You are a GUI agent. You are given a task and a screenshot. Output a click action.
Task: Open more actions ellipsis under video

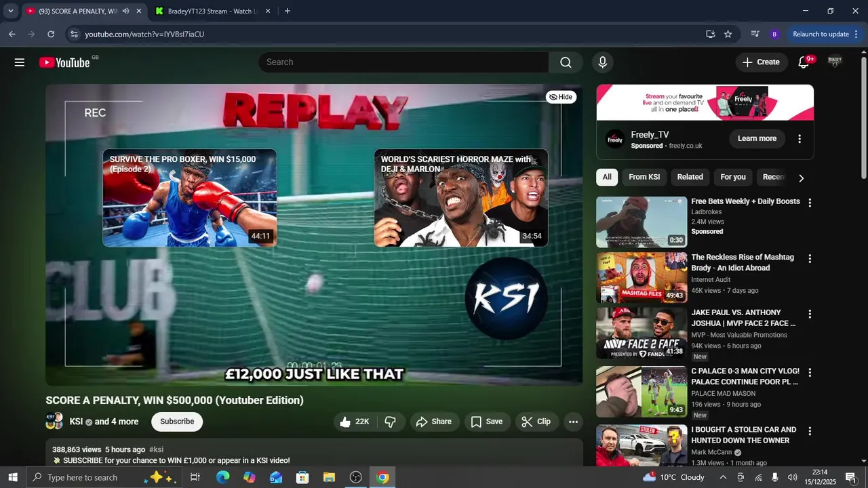(x=573, y=422)
